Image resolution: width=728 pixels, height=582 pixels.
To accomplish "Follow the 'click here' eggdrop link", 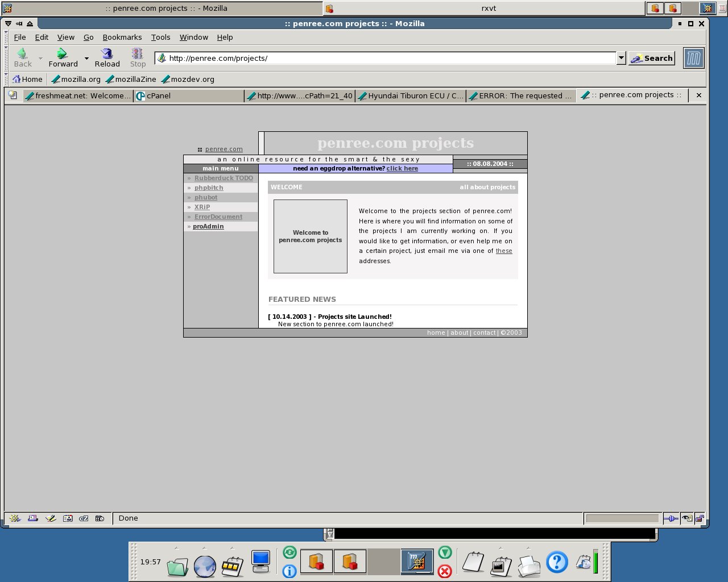I will (x=402, y=168).
